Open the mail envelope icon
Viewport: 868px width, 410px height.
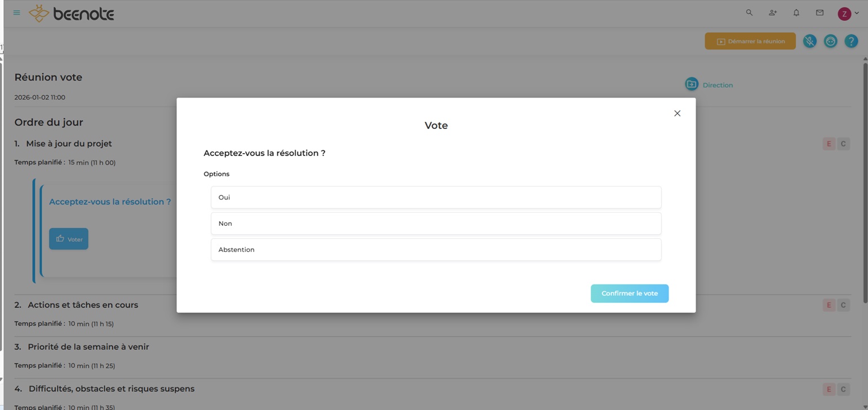[820, 12]
